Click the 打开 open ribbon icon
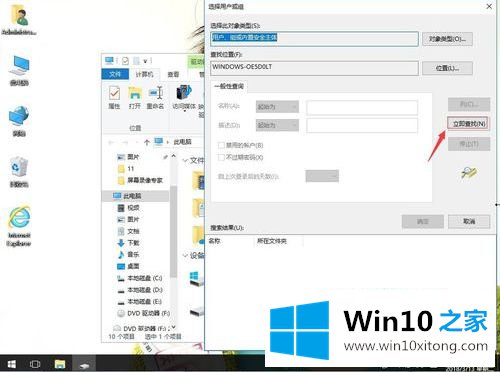 coord(135,97)
